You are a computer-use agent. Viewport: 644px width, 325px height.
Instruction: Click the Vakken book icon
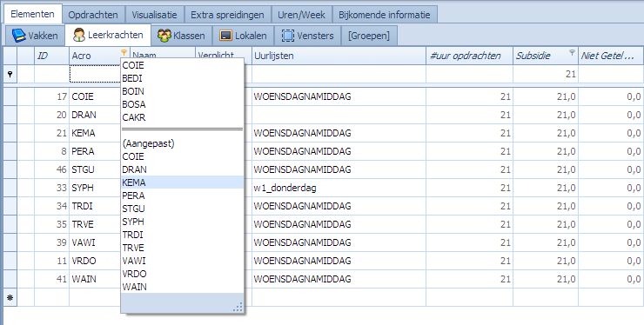pos(18,36)
